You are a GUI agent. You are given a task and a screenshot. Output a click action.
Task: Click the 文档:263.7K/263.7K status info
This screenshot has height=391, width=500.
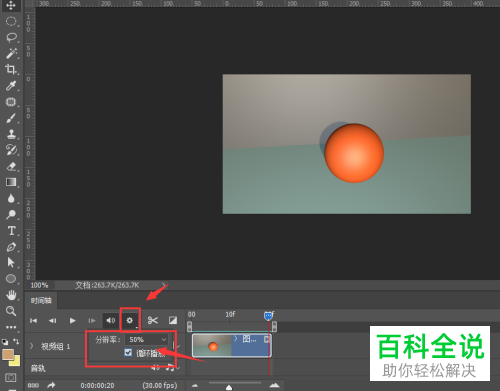[107, 285]
